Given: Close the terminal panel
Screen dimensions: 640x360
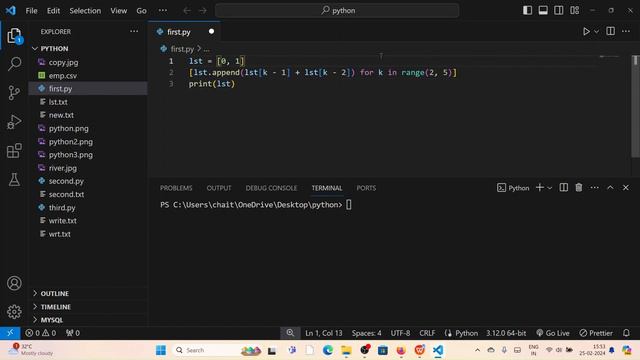Looking at the screenshot, I should coord(625,187).
